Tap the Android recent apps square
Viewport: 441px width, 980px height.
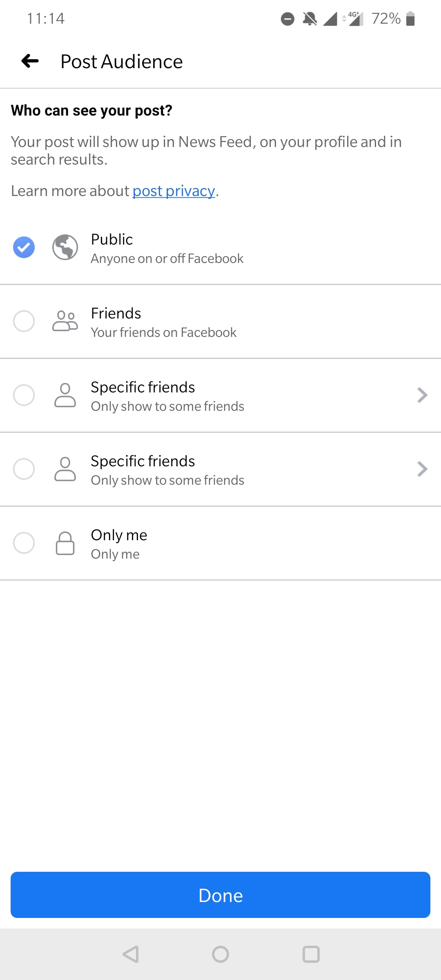click(x=311, y=954)
